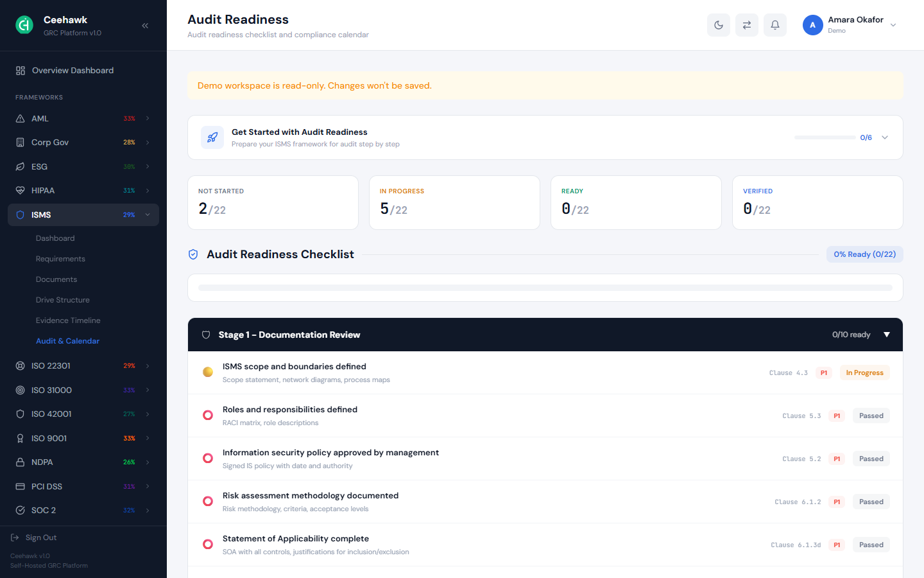Image resolution: width=924 pixels, height=578 pixels.
Task: Collapse the sidebar with double-chevron icon
Action: (x=145, y=26)
